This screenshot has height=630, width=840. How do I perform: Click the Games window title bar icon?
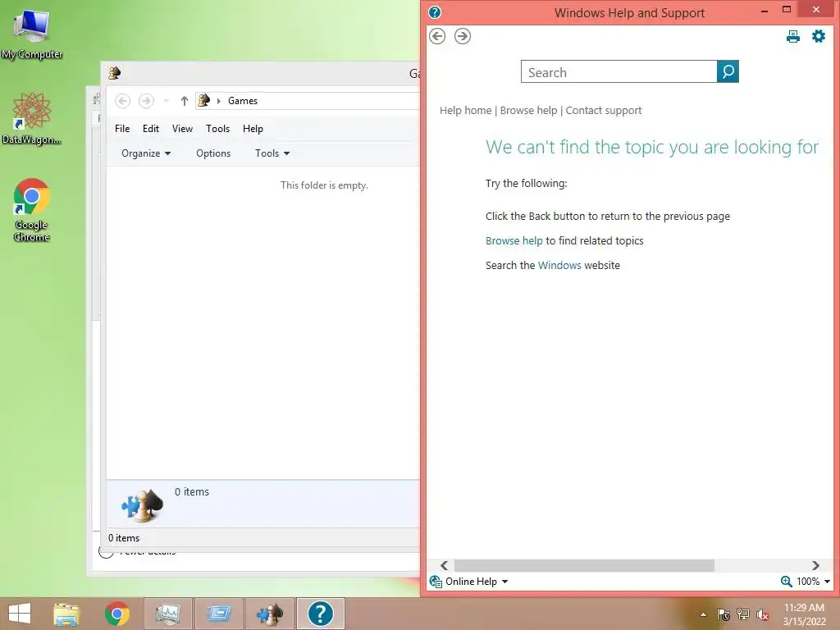pos(114,73)
